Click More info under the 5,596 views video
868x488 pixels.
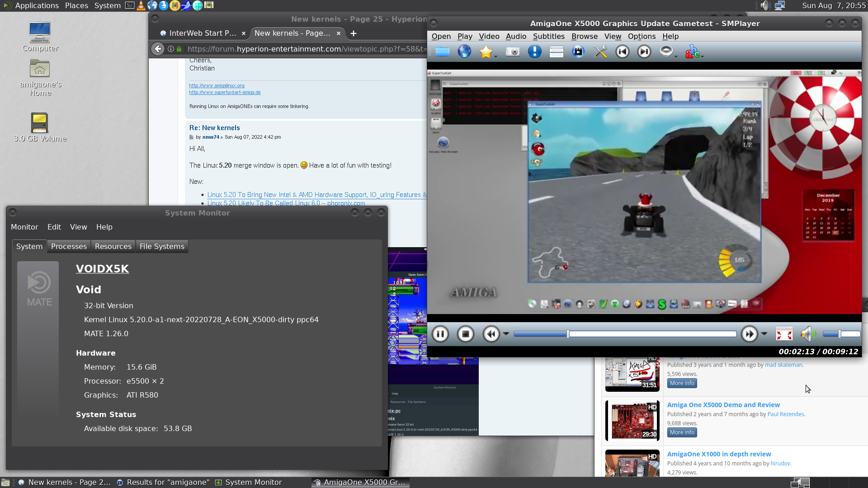pyautogui.click(x=682, y=383)
